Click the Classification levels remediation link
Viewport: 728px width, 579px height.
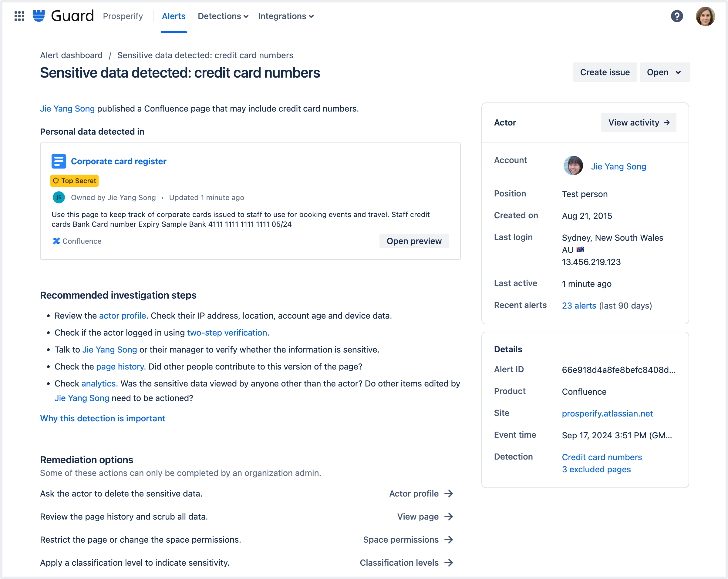399,562
